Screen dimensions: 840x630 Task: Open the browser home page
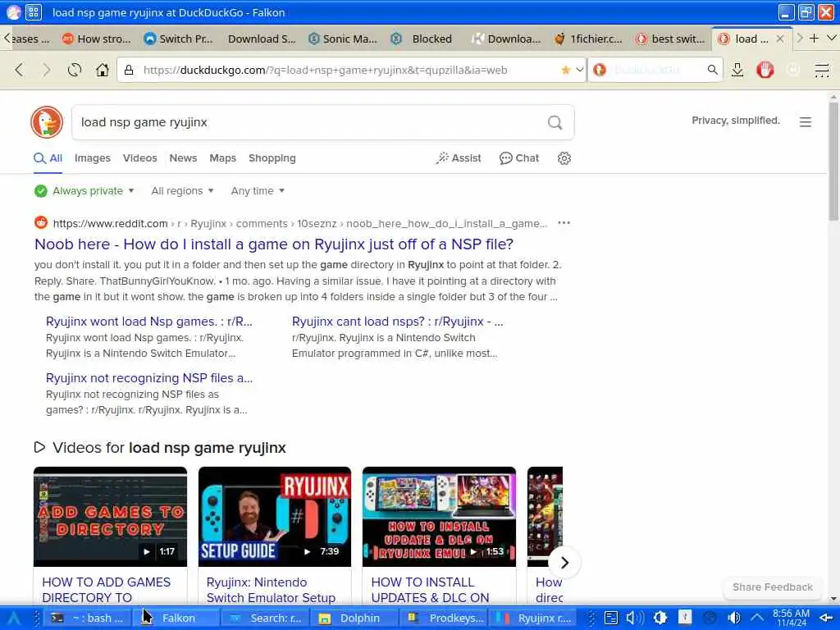click(103, 70)
